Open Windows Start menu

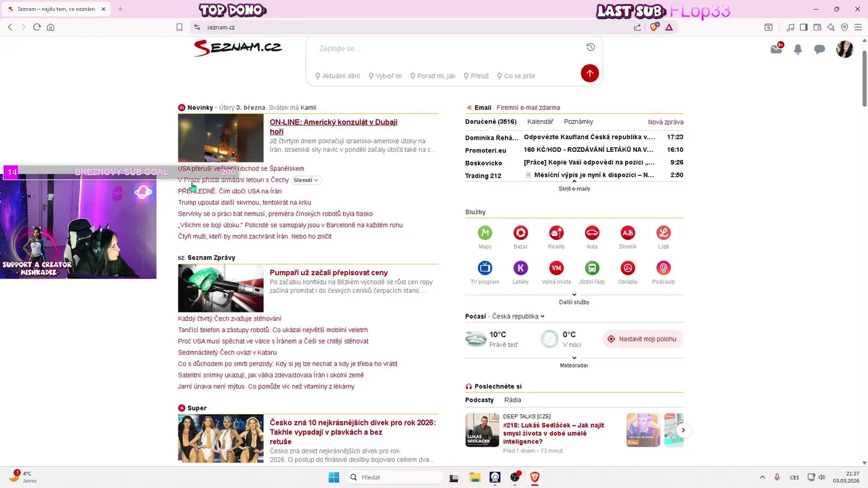tap(334, 477)
